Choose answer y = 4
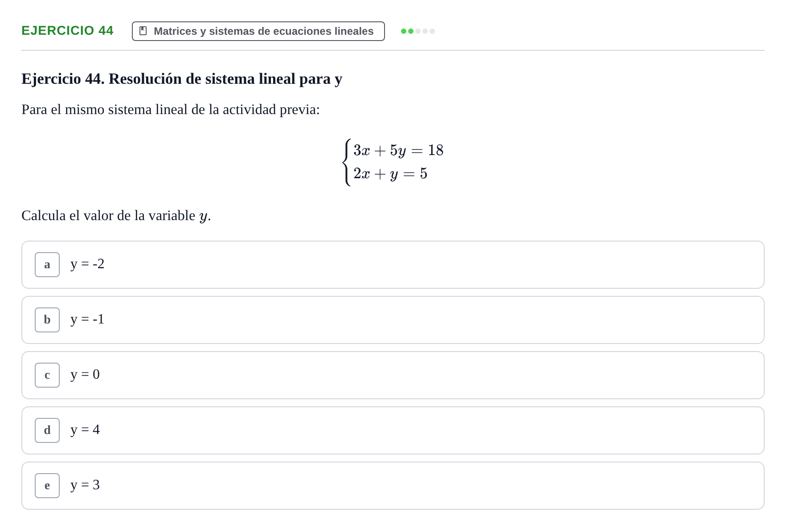The height and width of the screenshot is (532, 786). click(393, 430)
